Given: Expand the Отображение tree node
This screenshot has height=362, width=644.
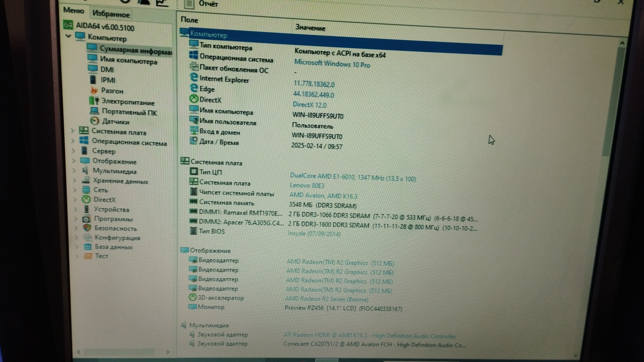Looking at the screenshot, I should point(73,161).
